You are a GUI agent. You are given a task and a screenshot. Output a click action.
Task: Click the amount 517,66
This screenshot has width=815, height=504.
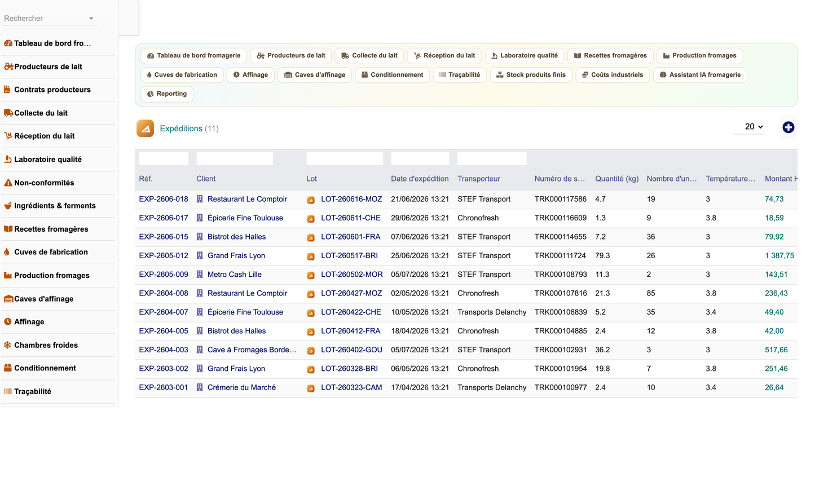pos(776,350)
